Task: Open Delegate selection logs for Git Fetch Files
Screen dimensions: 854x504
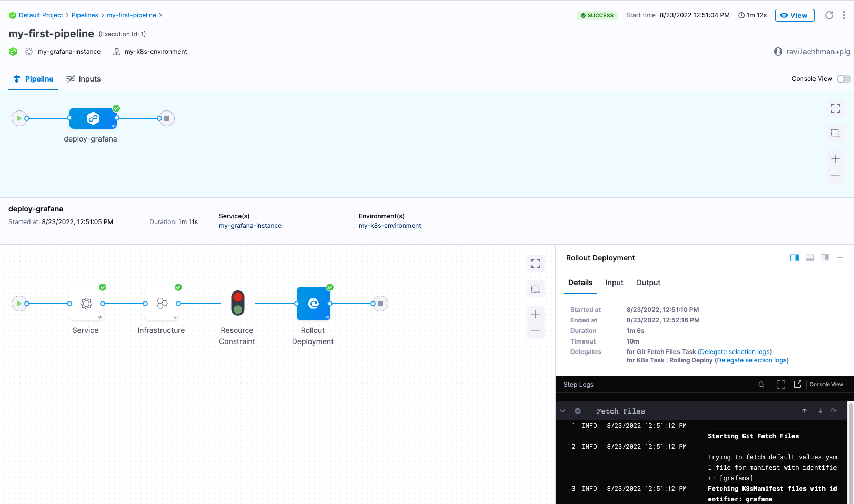Action: (735, 352)
